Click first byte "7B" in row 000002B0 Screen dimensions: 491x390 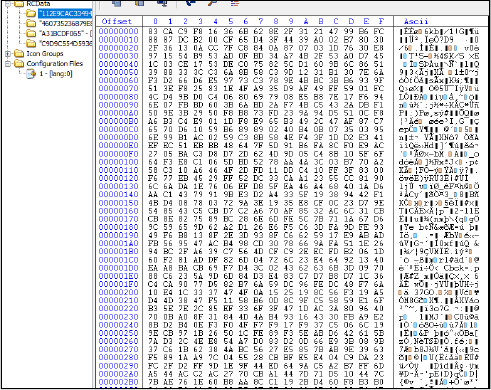click(x=153, y=382)
